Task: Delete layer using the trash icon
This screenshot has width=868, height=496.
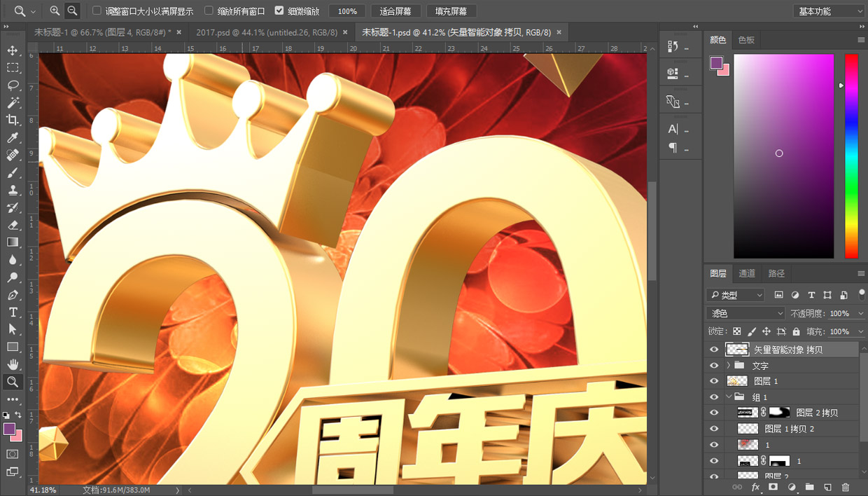Action: coord(846,487)
